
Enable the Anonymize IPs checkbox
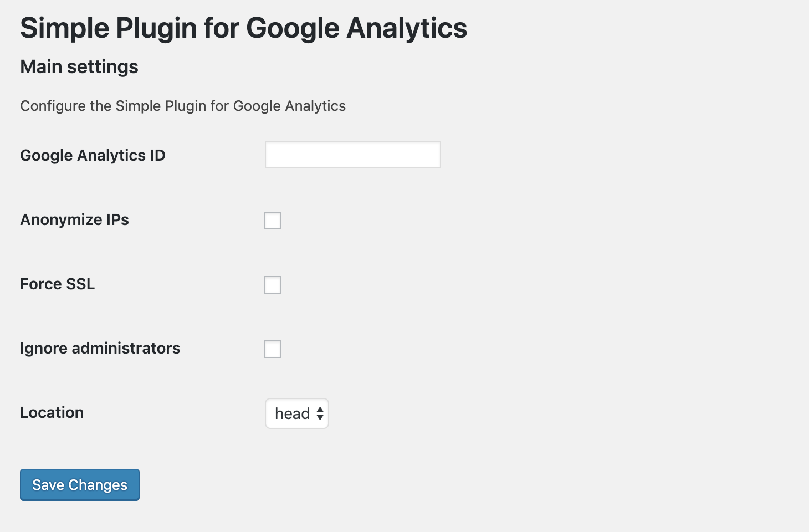(273, 221)
